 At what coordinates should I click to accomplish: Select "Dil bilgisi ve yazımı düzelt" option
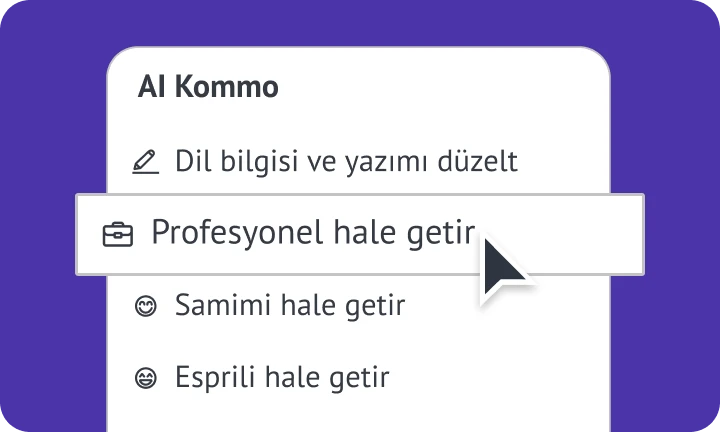pos(346,161)
